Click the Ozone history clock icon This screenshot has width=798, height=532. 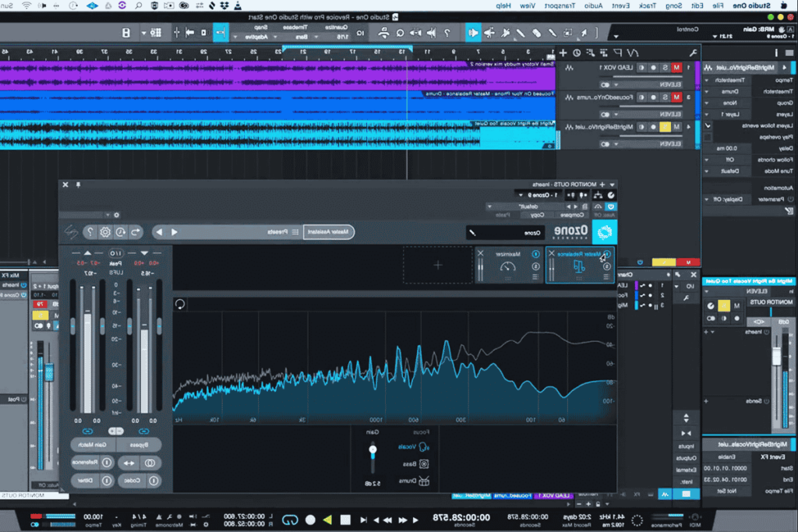pos(121,232)
